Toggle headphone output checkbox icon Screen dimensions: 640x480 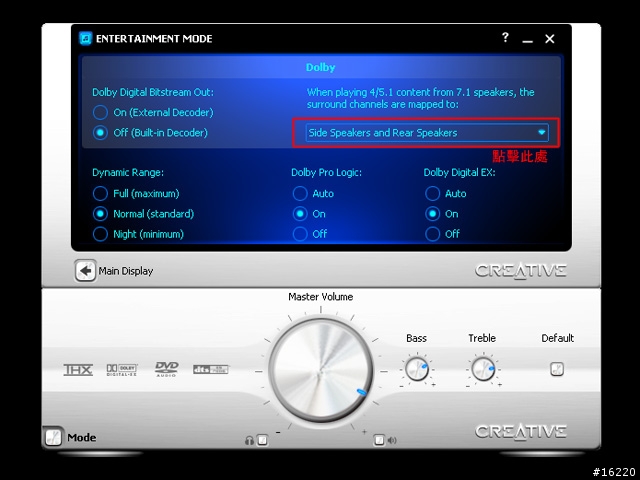coord(262,440)
